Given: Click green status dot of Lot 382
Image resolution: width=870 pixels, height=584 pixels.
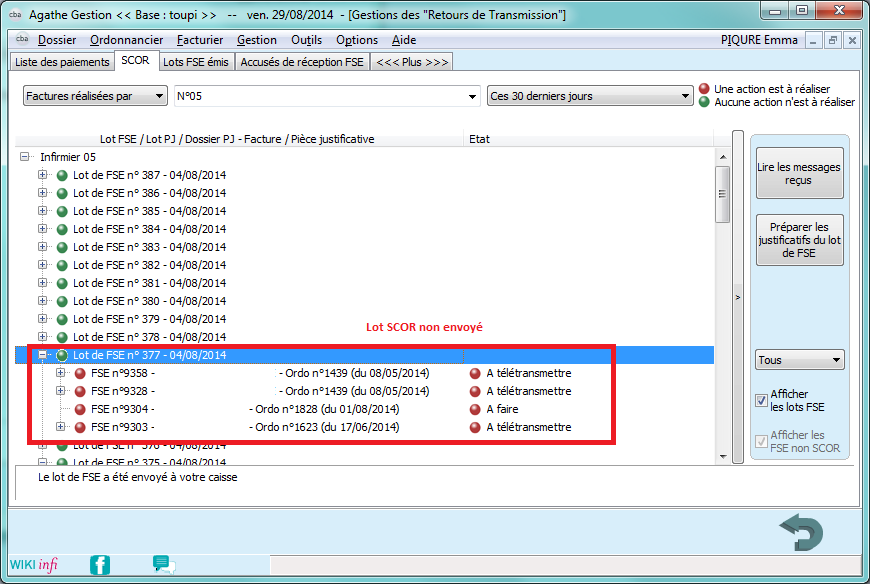Looking at the screenshot, I should pyautogui.click(x=62, y=265).
